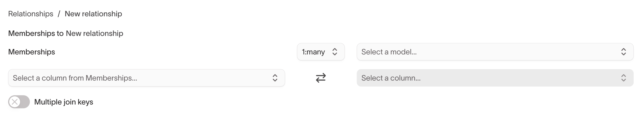
Task: Click the Memberships to heading text
Action: pyautogui.click(x=36, y=33)
